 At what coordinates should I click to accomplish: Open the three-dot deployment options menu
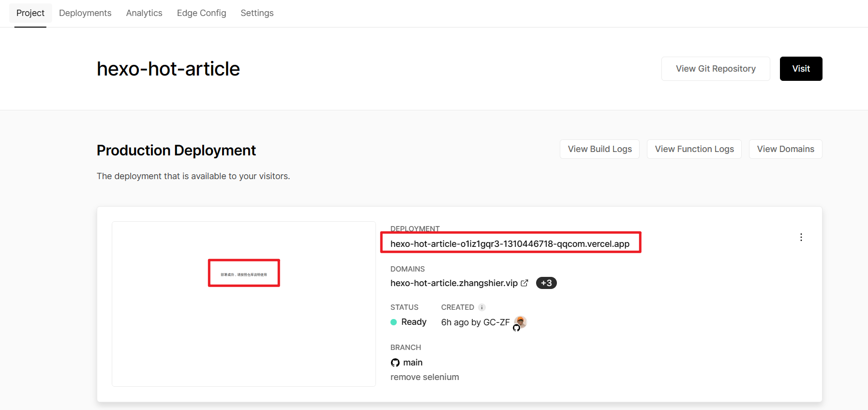pos(801,237)
